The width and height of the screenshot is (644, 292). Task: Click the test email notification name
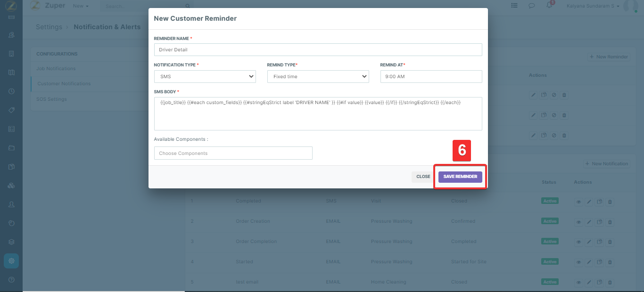click(x=247, y=282)
